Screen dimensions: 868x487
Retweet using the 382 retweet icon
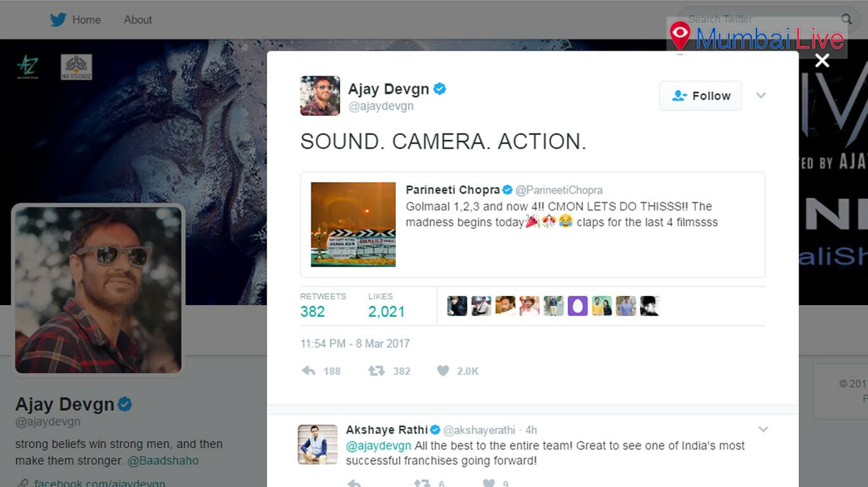376,371
